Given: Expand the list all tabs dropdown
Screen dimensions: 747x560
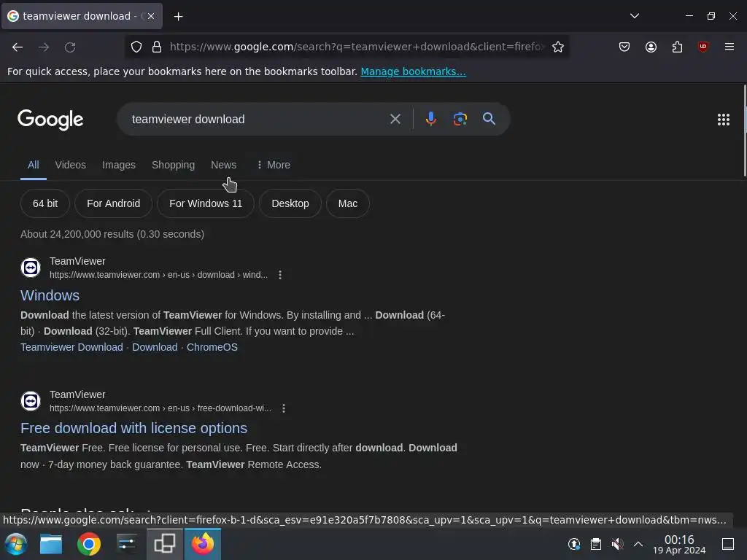Looking at the screenshot, I should tap(634, 16).
